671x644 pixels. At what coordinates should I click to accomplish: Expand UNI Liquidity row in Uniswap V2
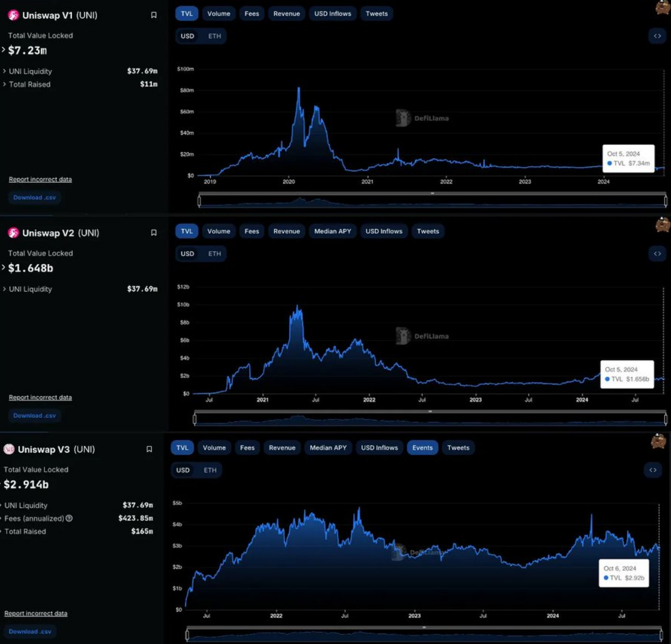click(x=4, y=289)
